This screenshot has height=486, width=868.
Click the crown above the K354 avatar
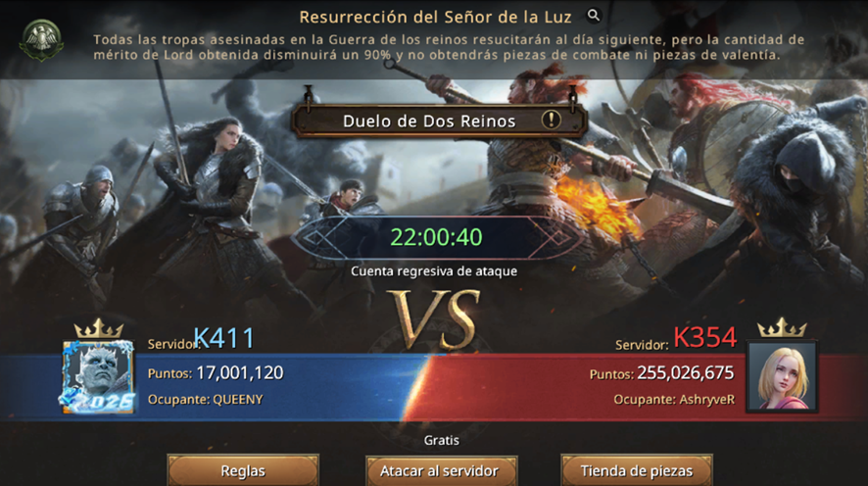coord(782,327)
